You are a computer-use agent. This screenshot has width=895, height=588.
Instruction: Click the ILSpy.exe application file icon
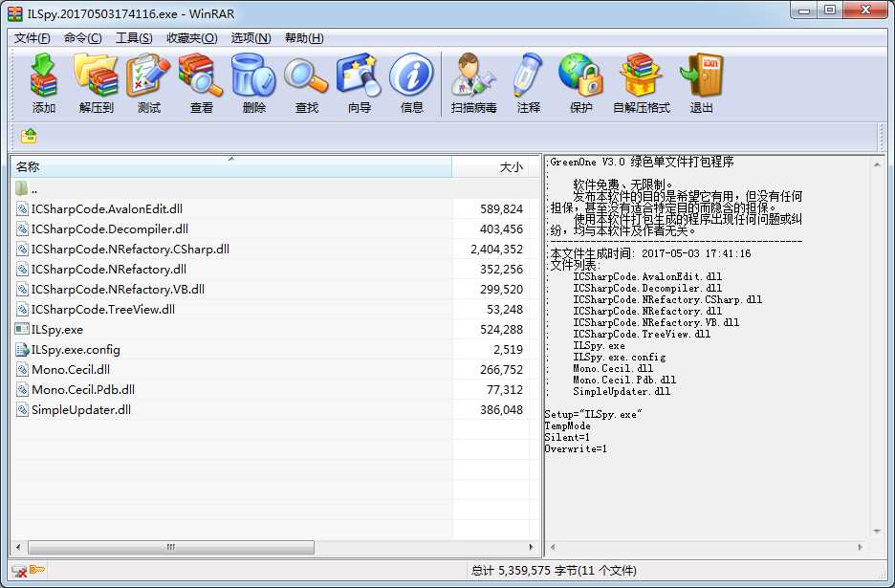pos(22,330)
